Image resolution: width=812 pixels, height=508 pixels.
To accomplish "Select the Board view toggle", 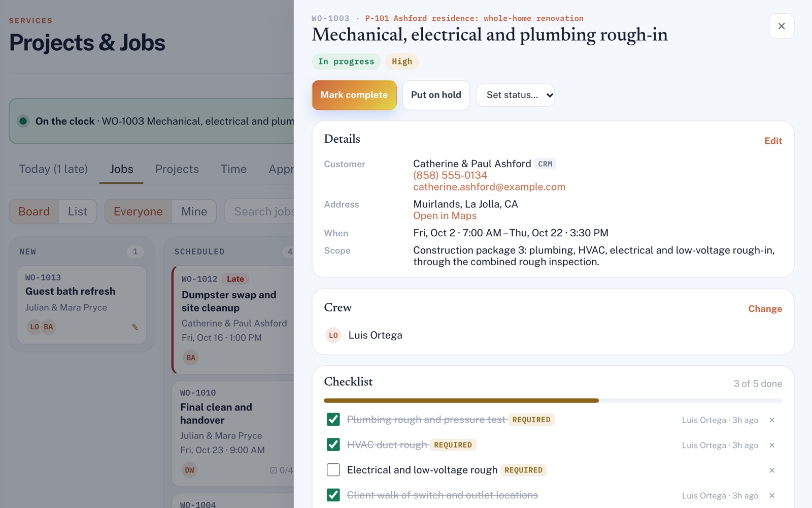I will pos(34,211).
